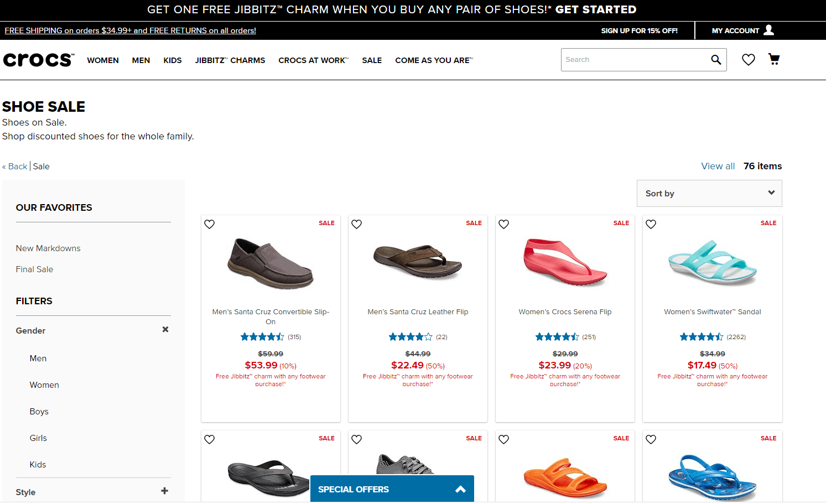The image size is (826, 504).
Task: Filter by Women gender
Action: point(44,385)
